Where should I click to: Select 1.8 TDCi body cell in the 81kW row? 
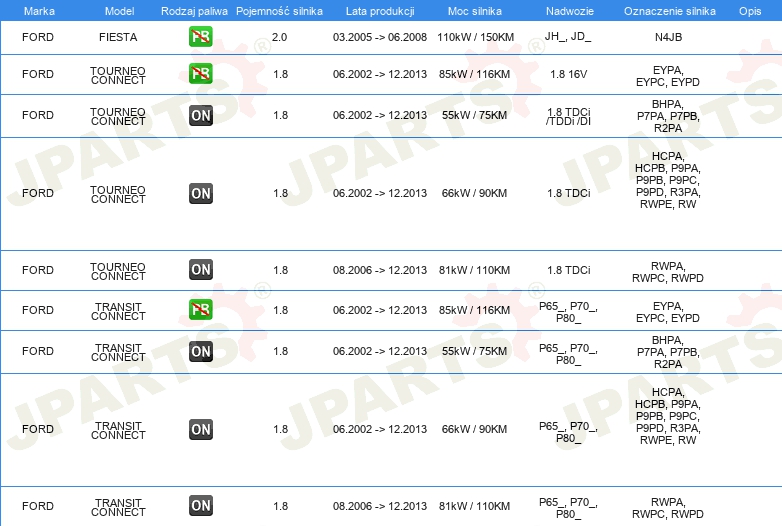(x=569, y=270)
